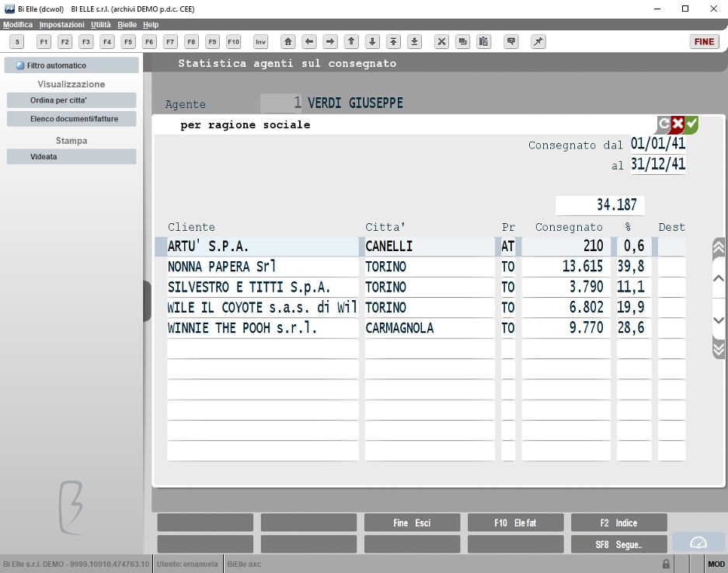728x573 pixels.
Task: Click the speech bubble toolbar icon
Action: [510, 42]
